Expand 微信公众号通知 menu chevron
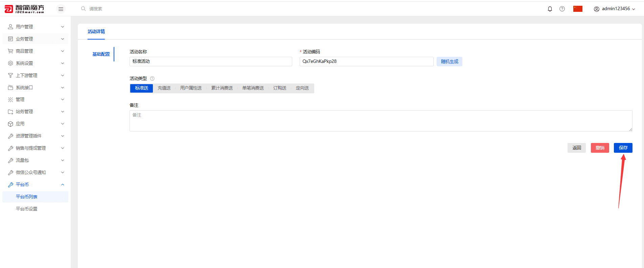 click(63, 172)
